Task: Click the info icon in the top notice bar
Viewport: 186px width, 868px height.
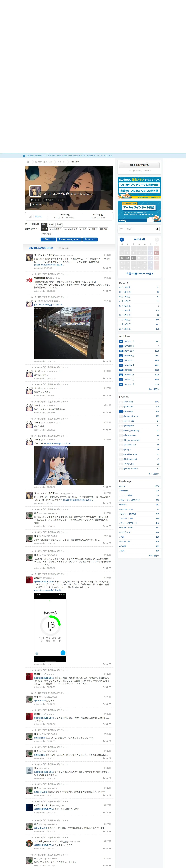Action: coord(24,156)
